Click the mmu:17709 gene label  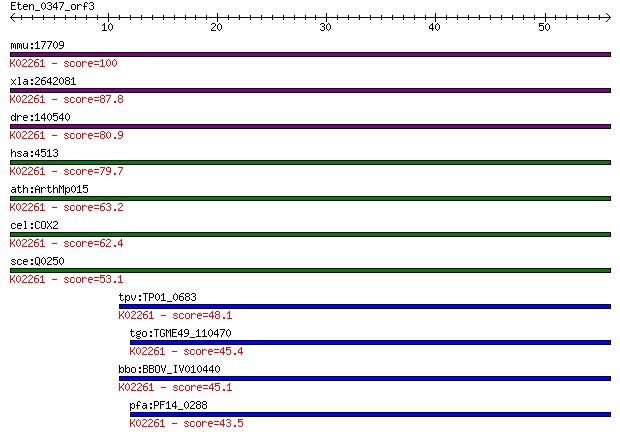point(37,45)
